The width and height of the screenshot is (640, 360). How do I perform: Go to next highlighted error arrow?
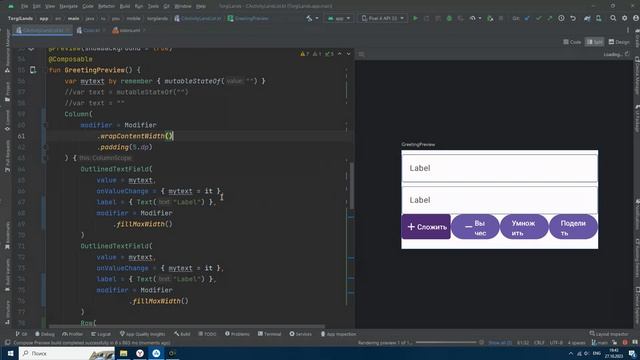coord(349,54)
